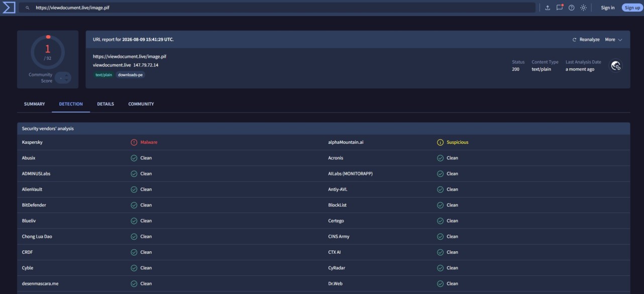Click the desenmascara.me vendor name
Viewport: 644px width, 294px height.
click(x=40, y=283)
